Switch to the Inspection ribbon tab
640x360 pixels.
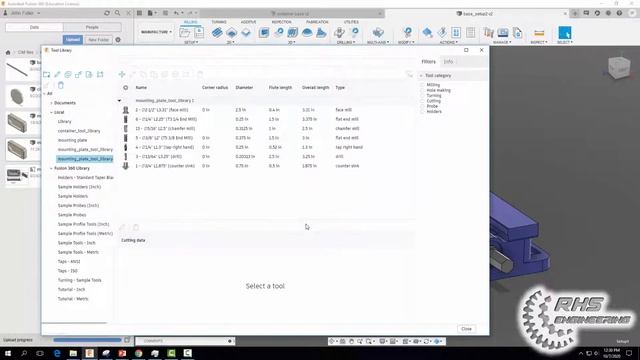point(281,22)
